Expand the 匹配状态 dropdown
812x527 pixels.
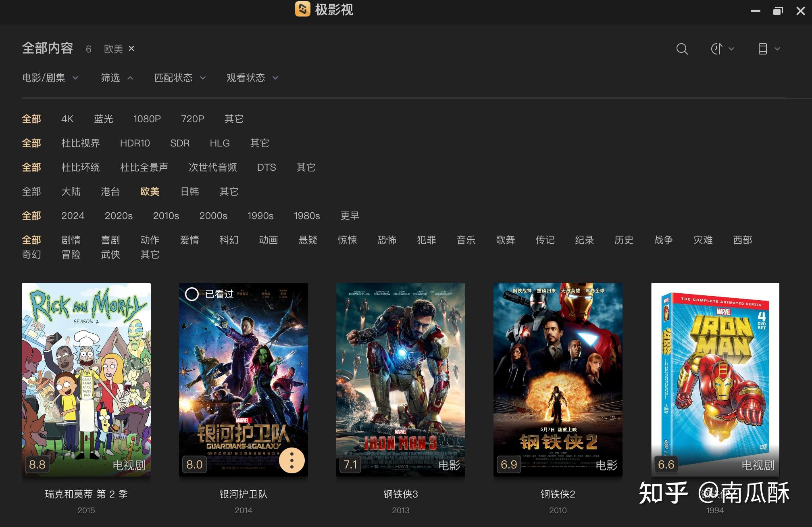[x=180, y=77]
